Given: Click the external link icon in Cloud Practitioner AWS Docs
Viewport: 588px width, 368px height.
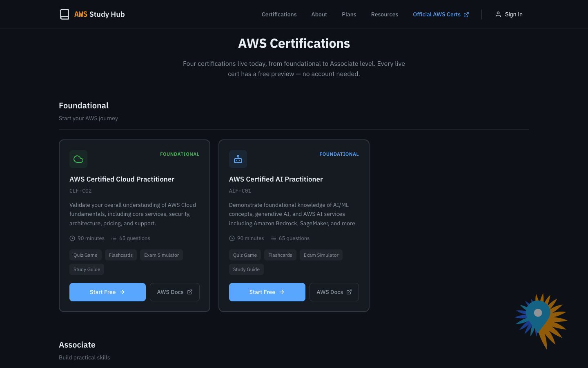Looking at the screenshot, I should point(190,292).
